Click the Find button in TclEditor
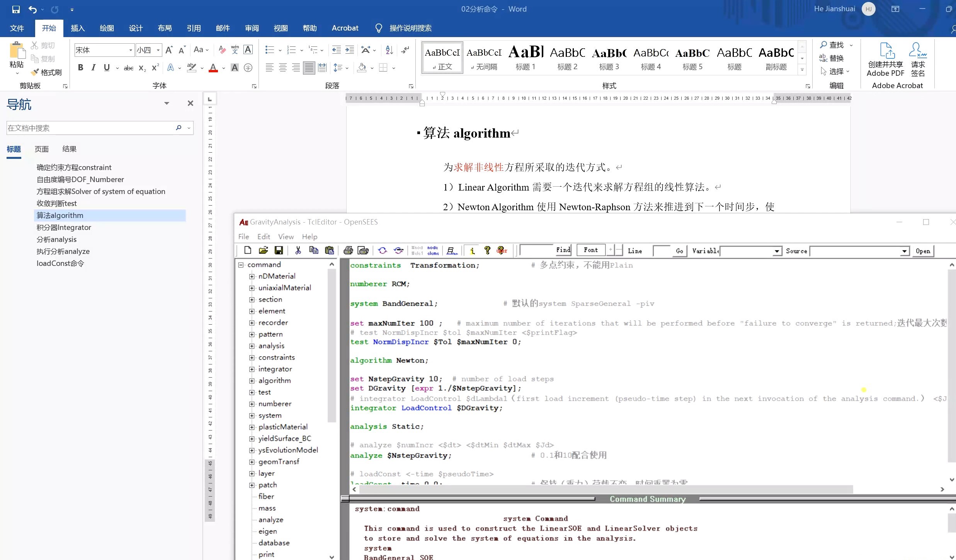956x560 pixels. point(563,250)
